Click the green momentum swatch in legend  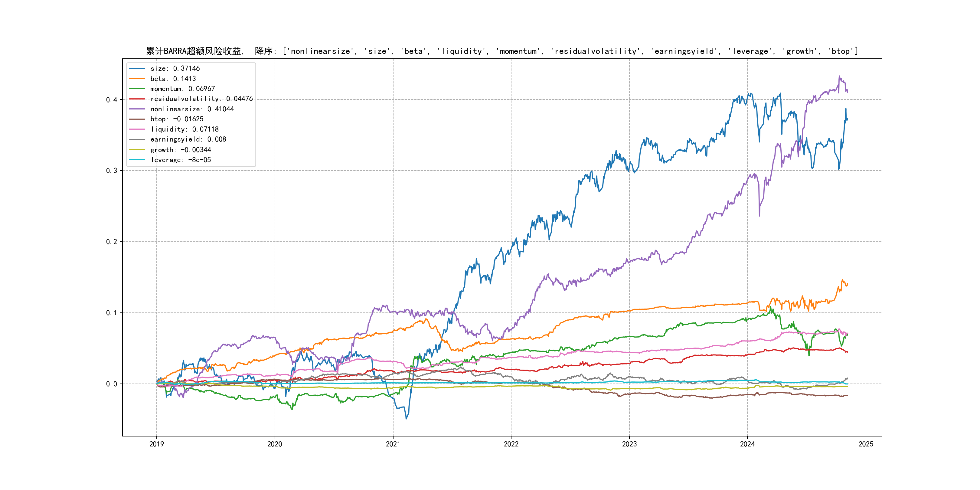click(x=137, y=89)
